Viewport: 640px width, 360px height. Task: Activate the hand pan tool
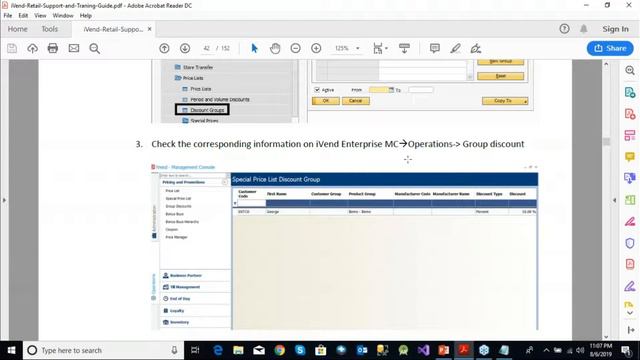tap(275, 48)
